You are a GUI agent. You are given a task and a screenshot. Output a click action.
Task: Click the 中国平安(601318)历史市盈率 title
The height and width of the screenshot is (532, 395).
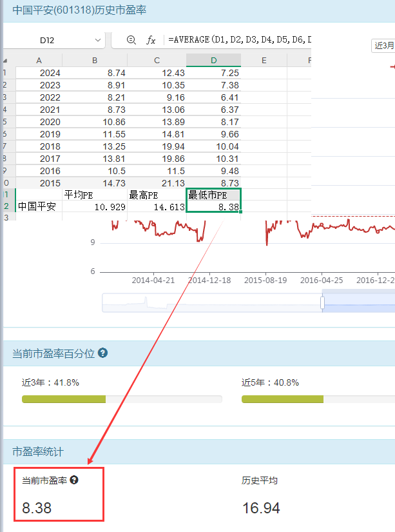79,10
